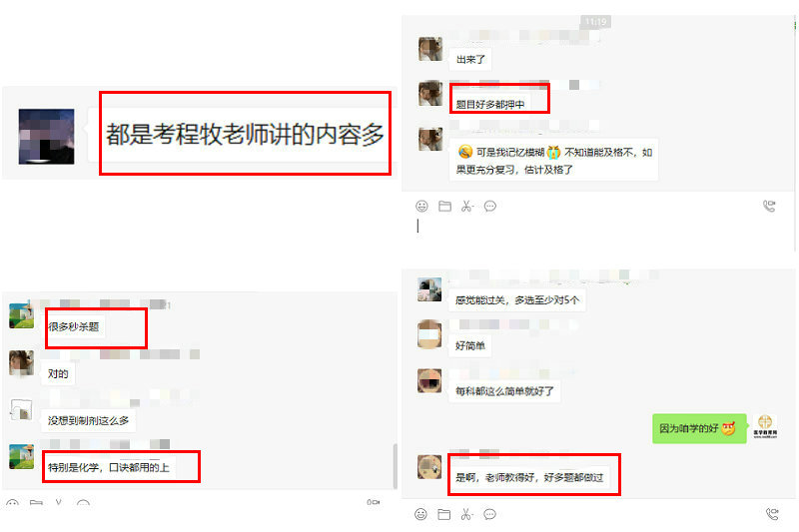The height and width of the screenshot is (532, 799).
Task: Select scissors screenshot tool beneath '好多题都做过'
Action: click(466, 514)
